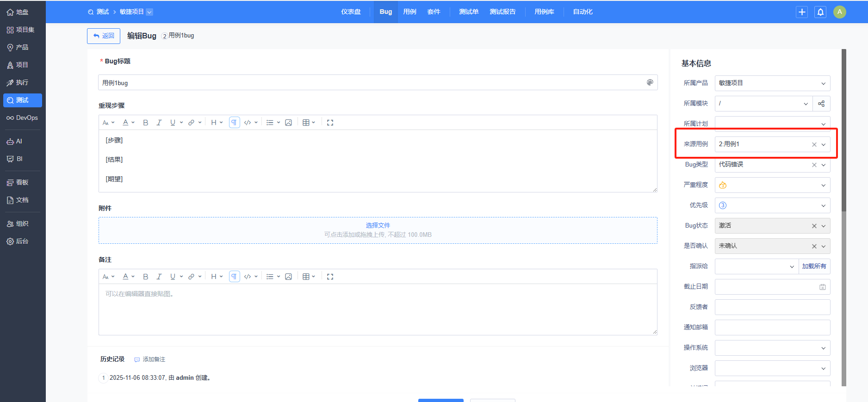Open table dropdown in 备注 editor
868x402 pixels.
coord(309,277)
